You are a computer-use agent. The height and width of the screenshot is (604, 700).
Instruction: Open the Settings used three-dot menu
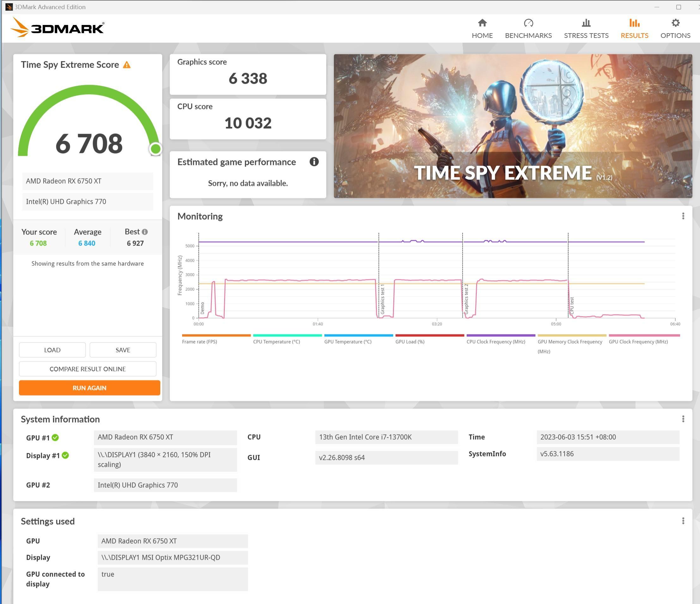click(683, 521)
